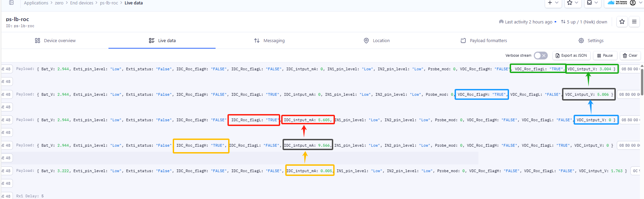Screen dimensions: 644x199
Task: Open the user account avatar menu
Action: 633,3
